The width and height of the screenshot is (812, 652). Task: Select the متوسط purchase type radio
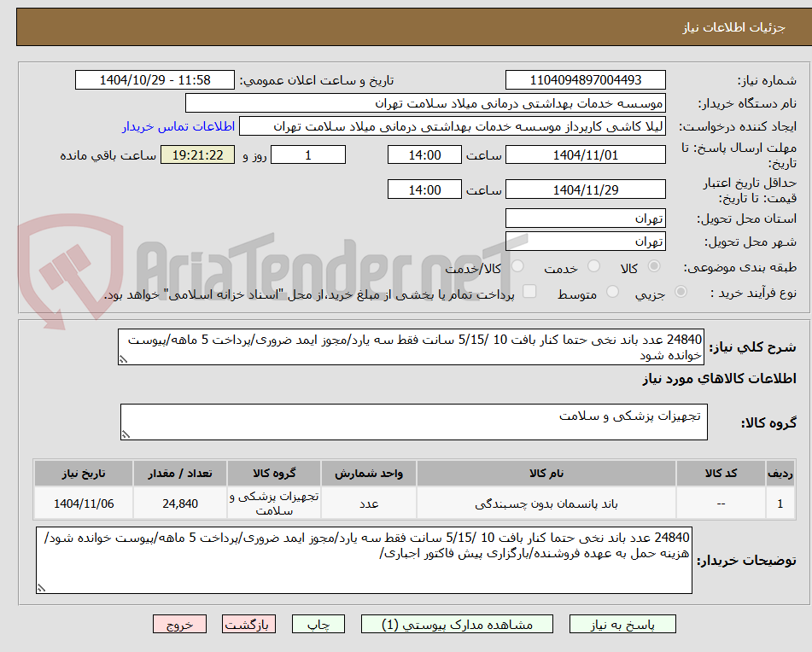coord(612,292)
